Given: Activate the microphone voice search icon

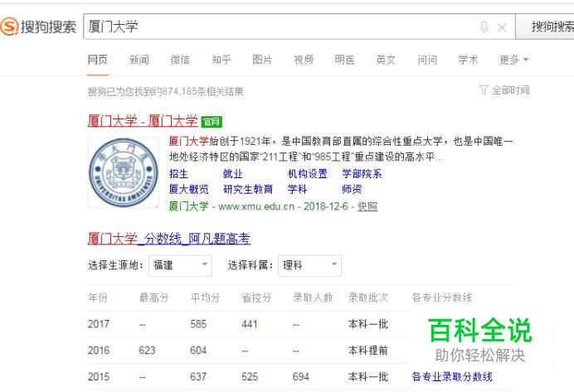Looking at the screenshot, I should (484, 27).
